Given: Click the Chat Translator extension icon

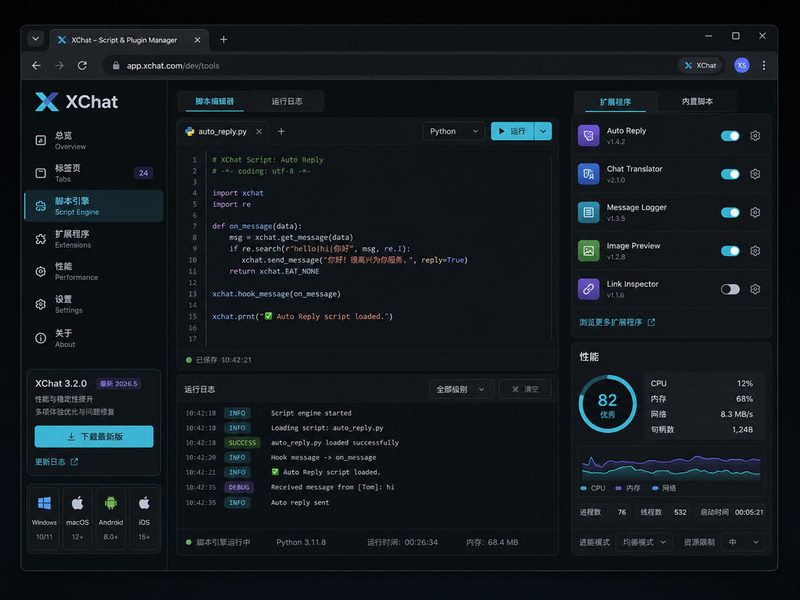Looking at the screenshot, I should (x=588, y=174).
